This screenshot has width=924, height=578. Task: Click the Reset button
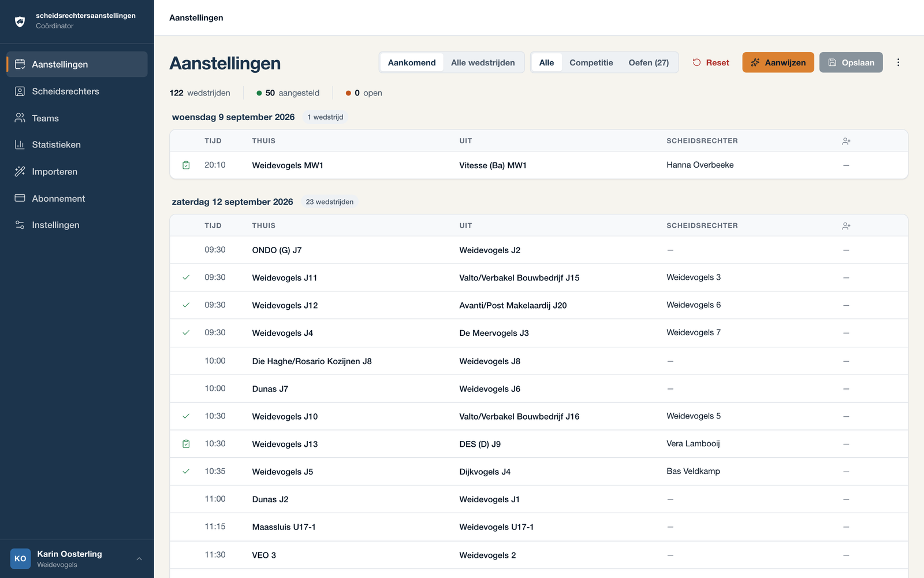pos(711,62)
